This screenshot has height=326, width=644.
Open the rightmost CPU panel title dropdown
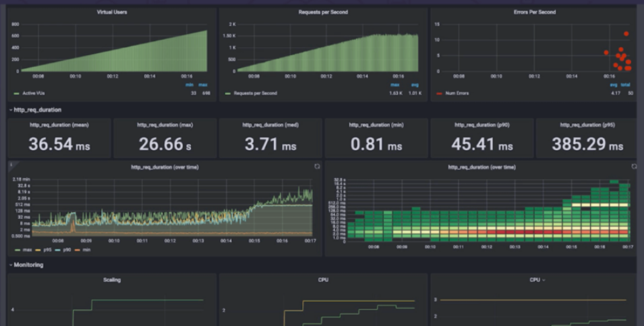pos(537,280)
